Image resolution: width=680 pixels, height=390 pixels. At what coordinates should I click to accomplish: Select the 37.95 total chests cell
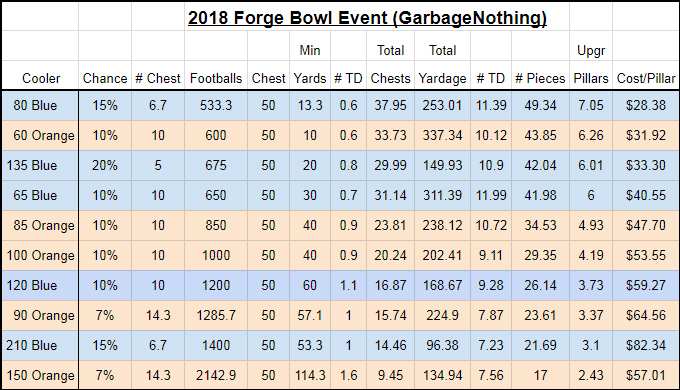pyautogui.click(x=390, y=105)
